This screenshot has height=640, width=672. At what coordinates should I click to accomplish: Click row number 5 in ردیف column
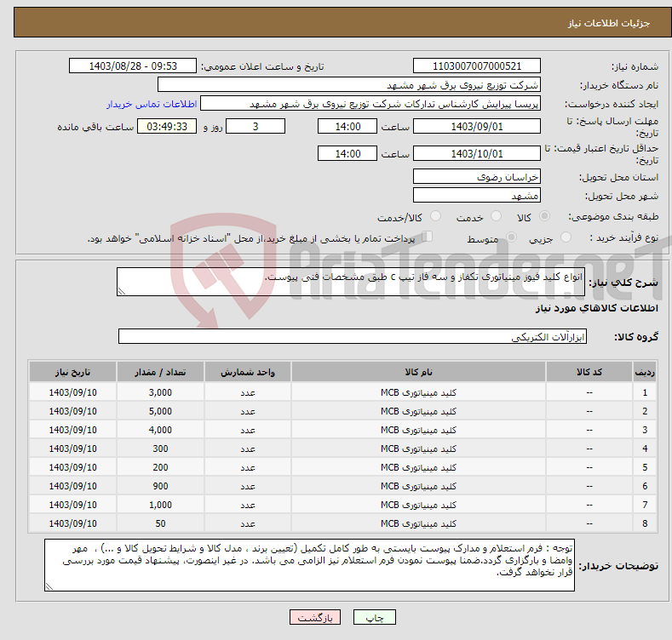pyautogui.click(x=645, y=467)
